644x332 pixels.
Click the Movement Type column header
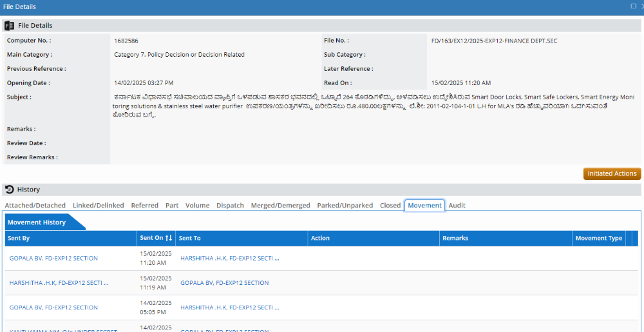(598, 239)
